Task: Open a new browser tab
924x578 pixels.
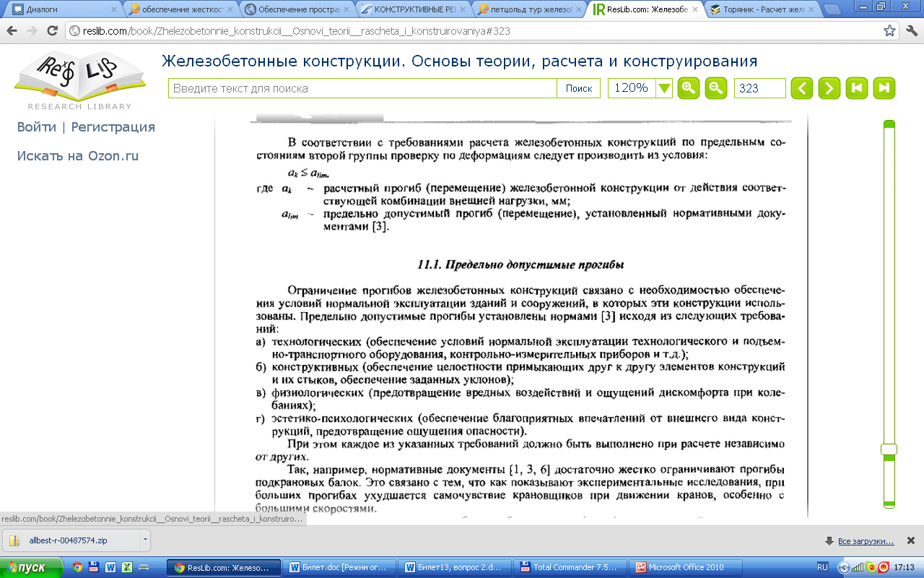Action: pos(833,10)
